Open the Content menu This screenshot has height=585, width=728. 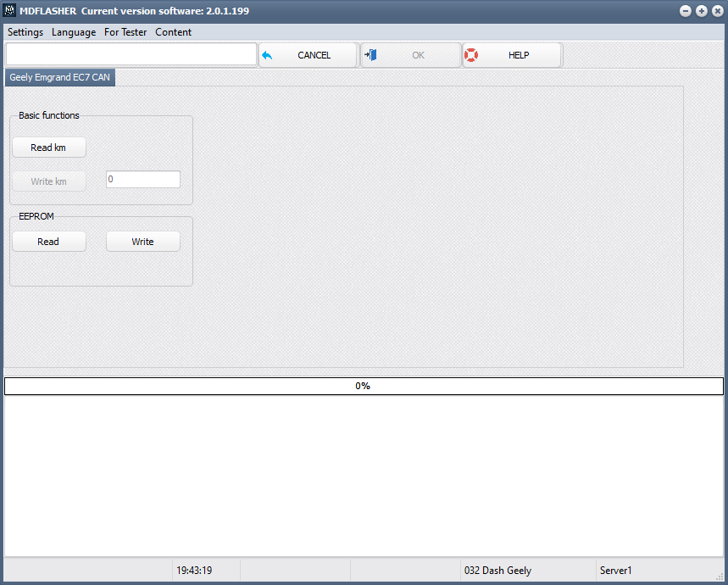coord(173,32)
